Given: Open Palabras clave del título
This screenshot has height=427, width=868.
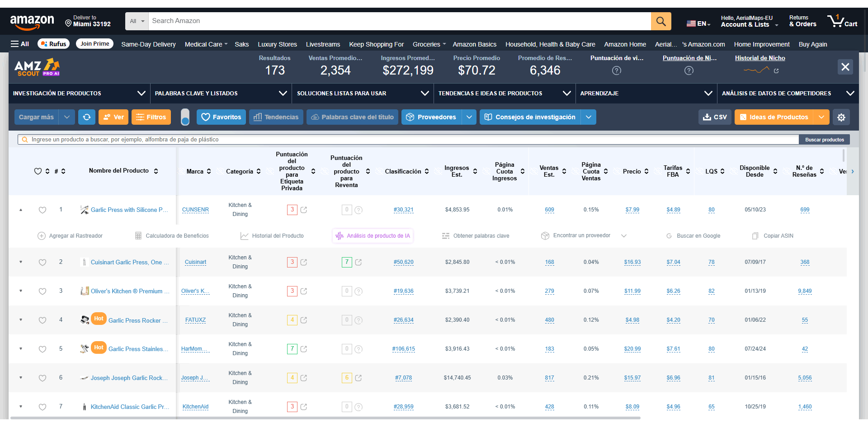Looking at the screenshot, I should click(x=352, y=117).
